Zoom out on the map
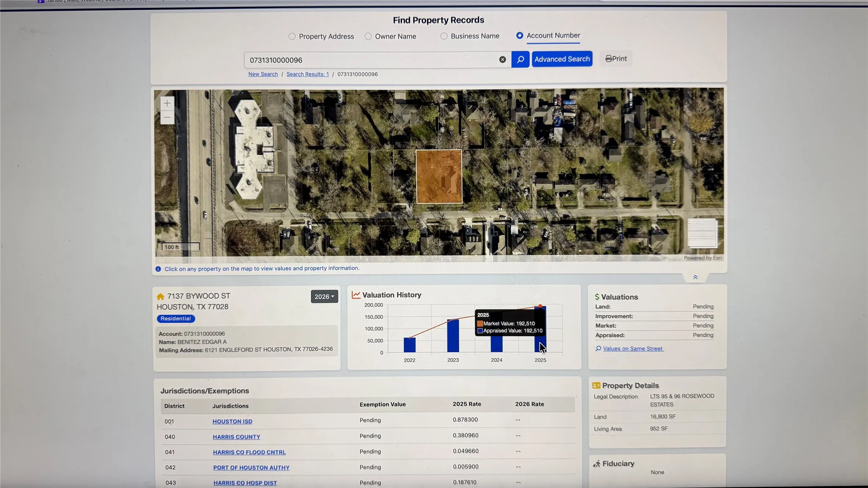 167,118
